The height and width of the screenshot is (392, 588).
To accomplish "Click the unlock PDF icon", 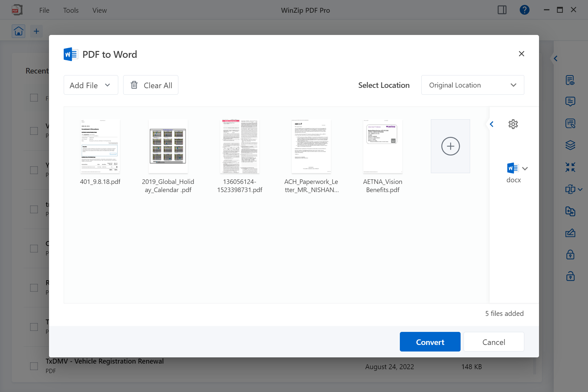I will (570, 276).
